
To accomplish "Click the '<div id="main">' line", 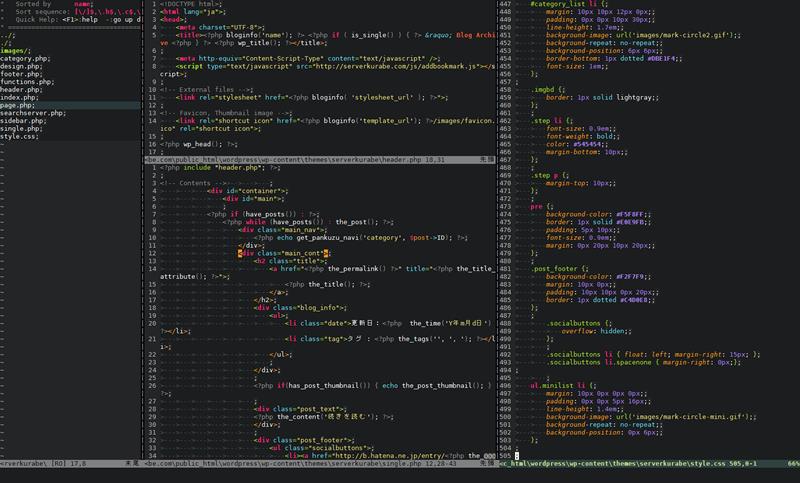I will click(x=254, y=198).
